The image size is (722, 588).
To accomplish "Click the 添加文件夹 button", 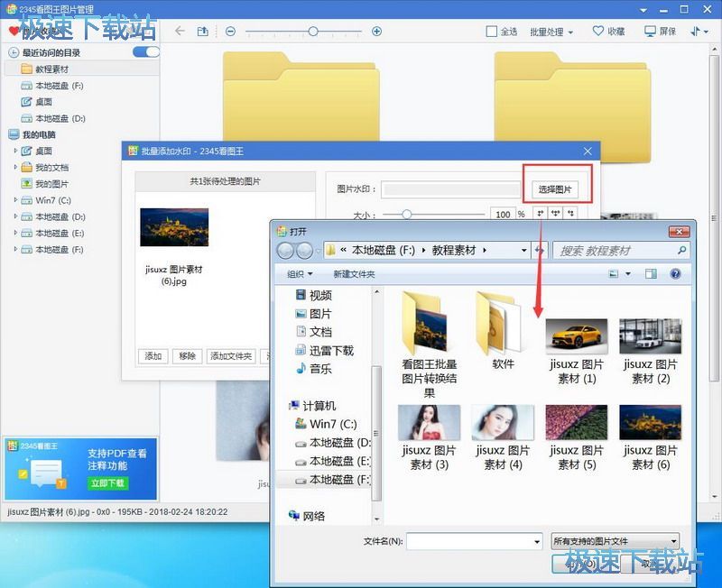I will tap(231, 356).
